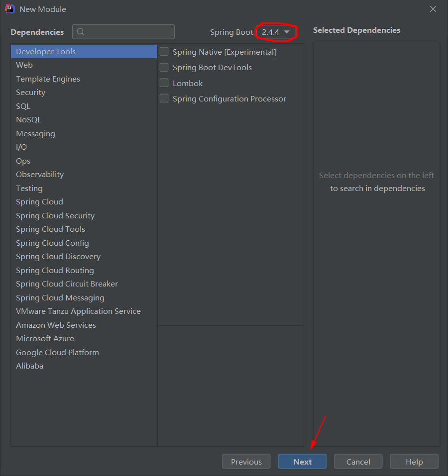
Task: Check Spring Configuration Processor
Action: pos(164,98)
